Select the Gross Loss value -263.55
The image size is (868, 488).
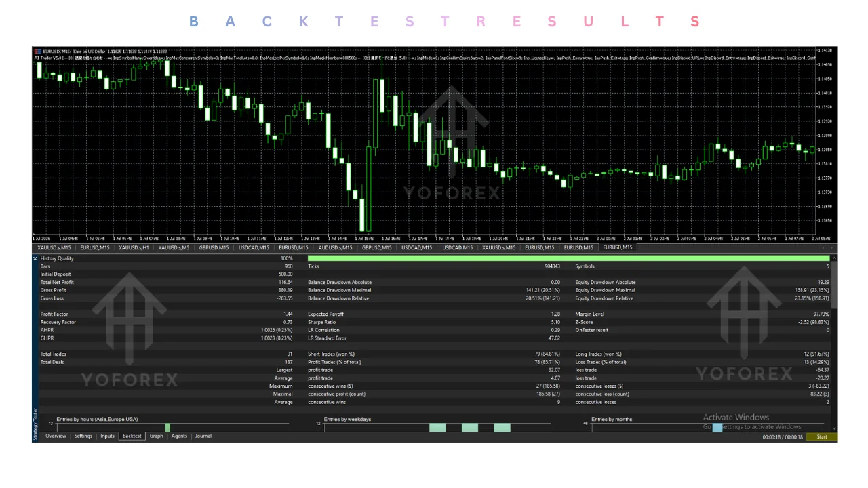284,298
